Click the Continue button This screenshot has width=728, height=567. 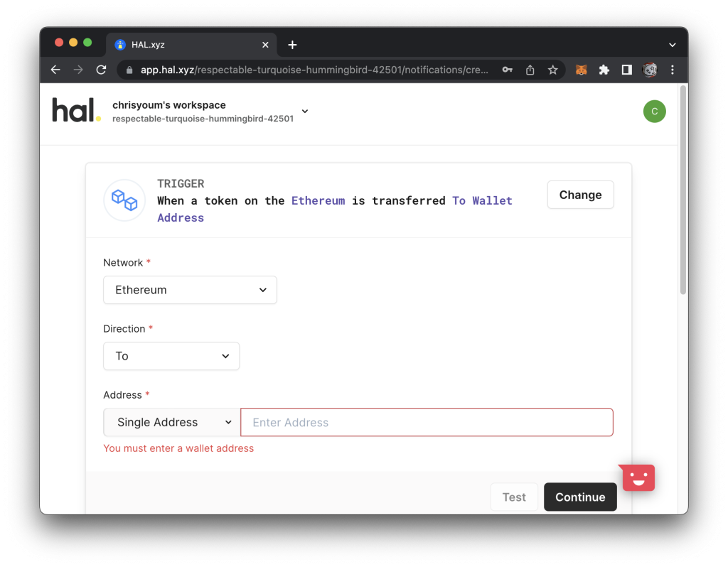580,497
